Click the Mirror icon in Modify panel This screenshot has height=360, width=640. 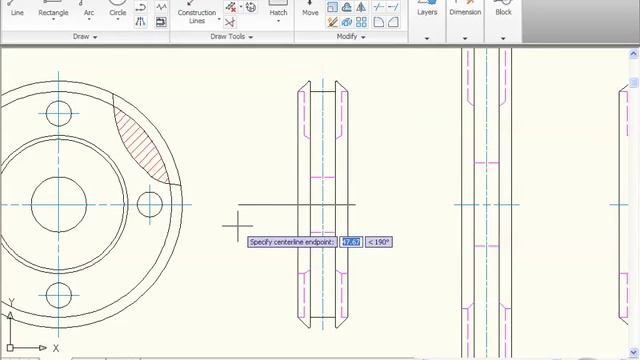(x=361, y=7)
